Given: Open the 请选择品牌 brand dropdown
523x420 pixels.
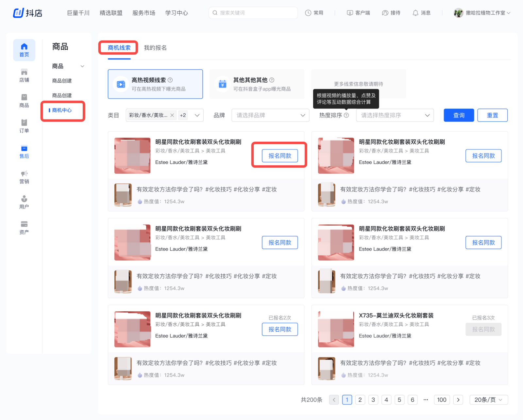Looking at the screenshot, I should pos(270,115).
